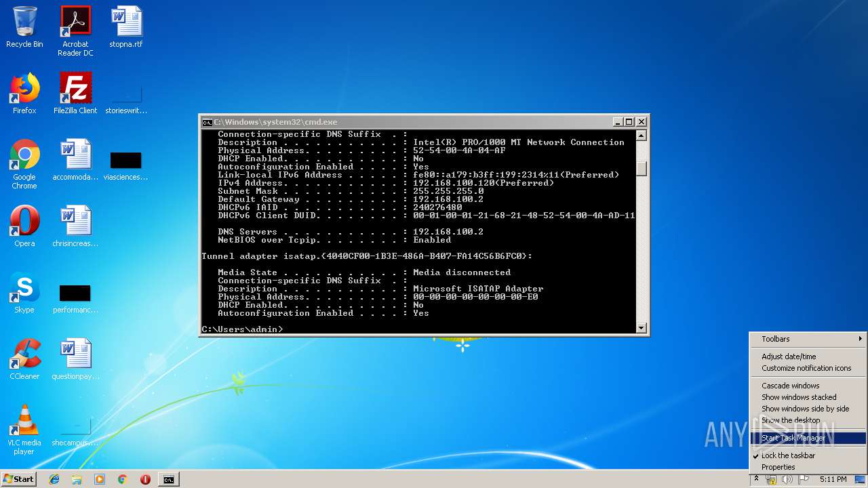The width and height of the screenshot is (868, 488).
Task: Toggle Lock the taskbar checkmark
Action: click(x=808, y=455)
